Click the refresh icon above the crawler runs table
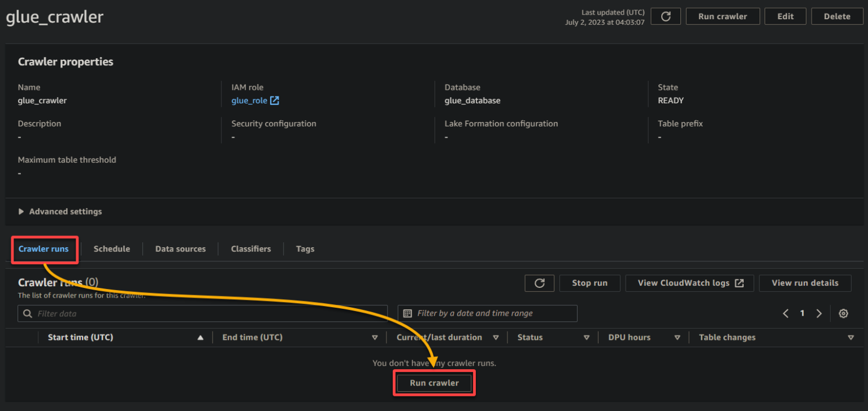 [x=539, y=283]
